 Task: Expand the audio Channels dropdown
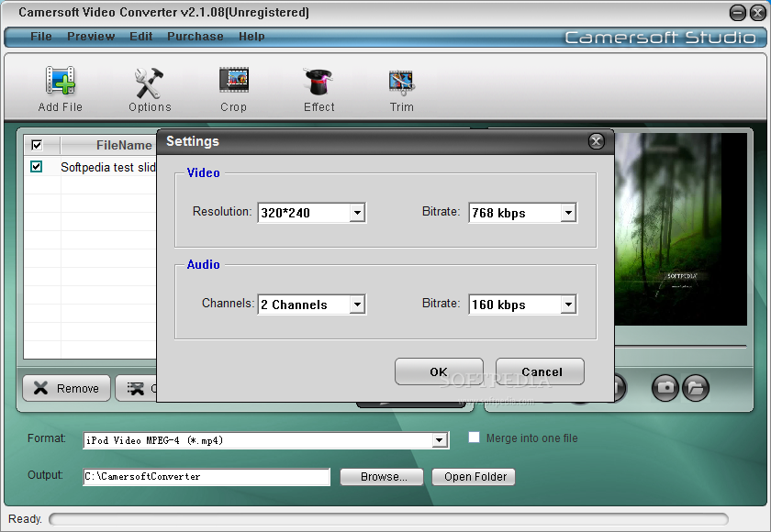357,305
